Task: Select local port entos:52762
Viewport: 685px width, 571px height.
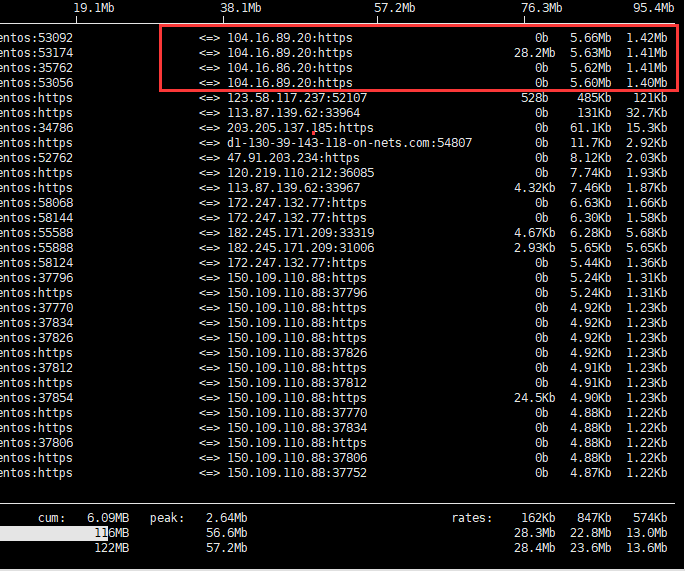Action: click(36, 158)
